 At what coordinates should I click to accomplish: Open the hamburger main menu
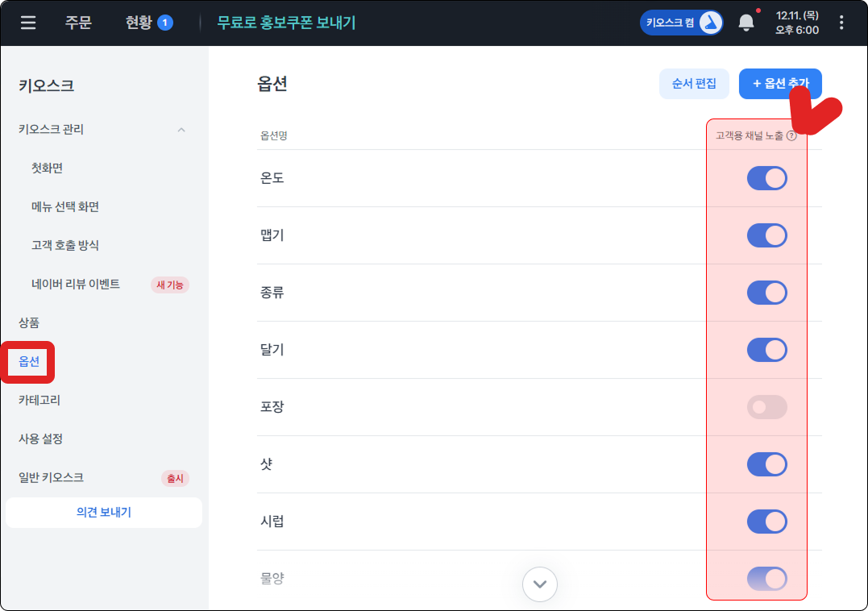(x=28, y=23)
